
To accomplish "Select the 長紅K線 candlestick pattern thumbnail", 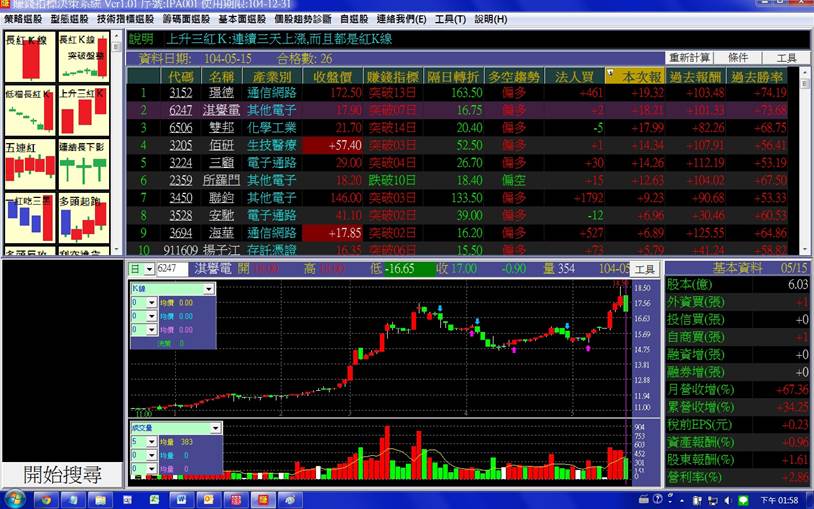I will pyautogui.click(x=30, y=57).
